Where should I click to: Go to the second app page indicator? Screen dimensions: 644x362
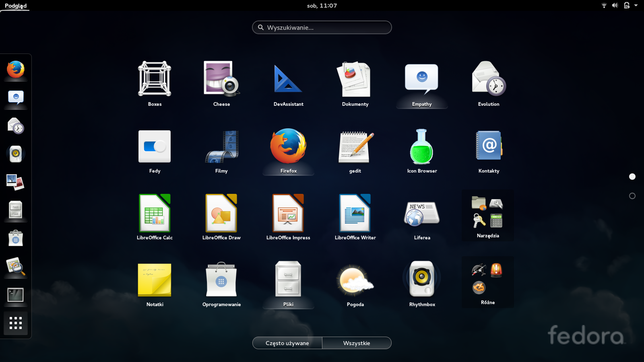coord(632,196)
